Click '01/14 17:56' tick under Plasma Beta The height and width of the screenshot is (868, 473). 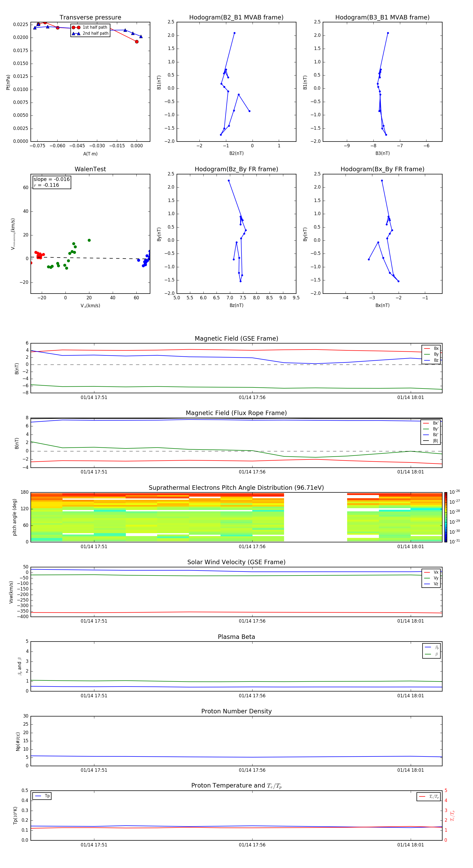(252, 696)
